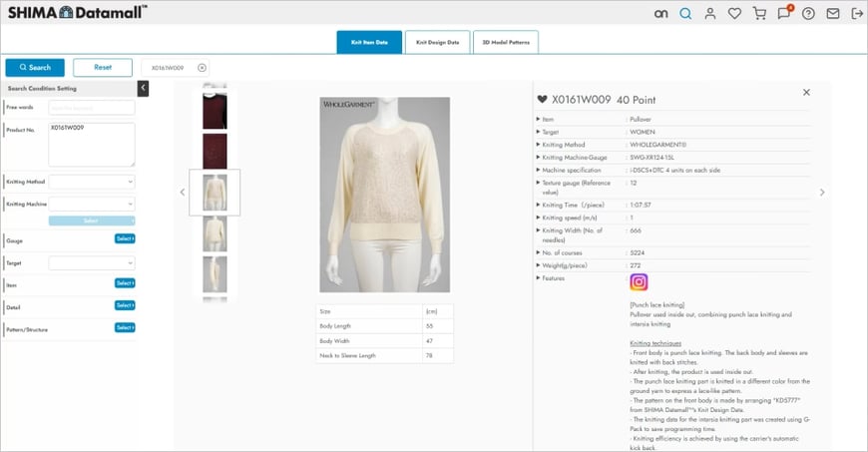The image size is (868, 452).
Task: Clear the X0161W009 search tag
Action: [203, 68]
